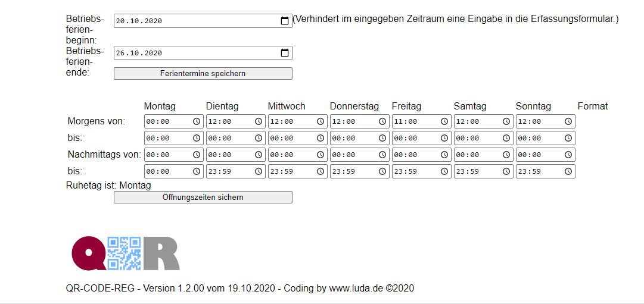Open calendar picker for Betriebsferienbeginn date

click(x=285, y=21)
